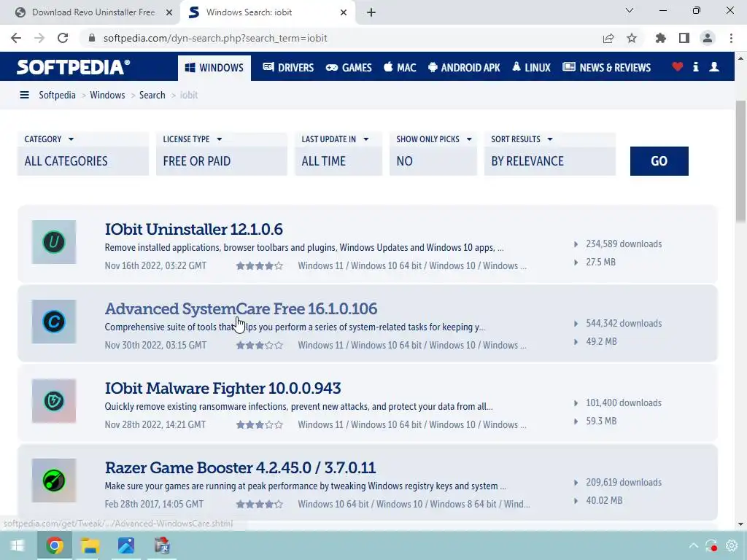Show hidden icons in system tray
This screenshot has height=560, width=747.
tap(694, 545)
